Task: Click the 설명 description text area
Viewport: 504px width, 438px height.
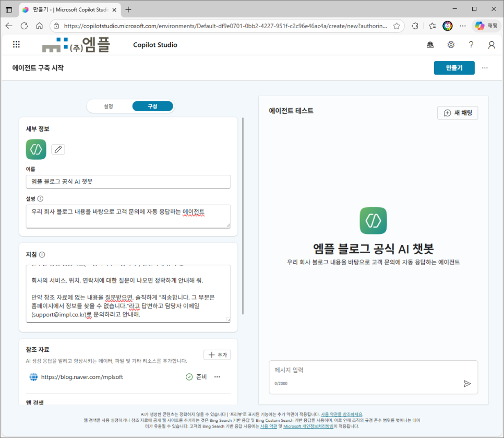Action: point(128,216)
